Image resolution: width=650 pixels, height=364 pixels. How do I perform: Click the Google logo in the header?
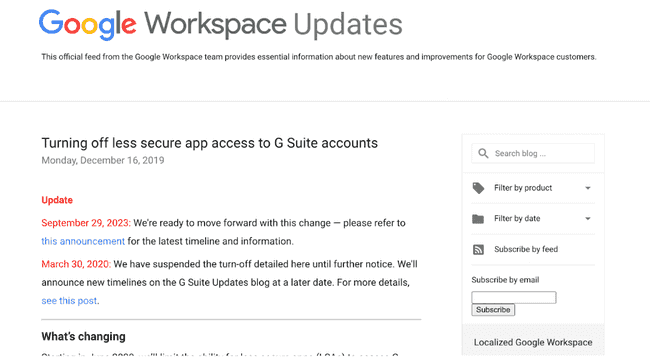(87, 25)
